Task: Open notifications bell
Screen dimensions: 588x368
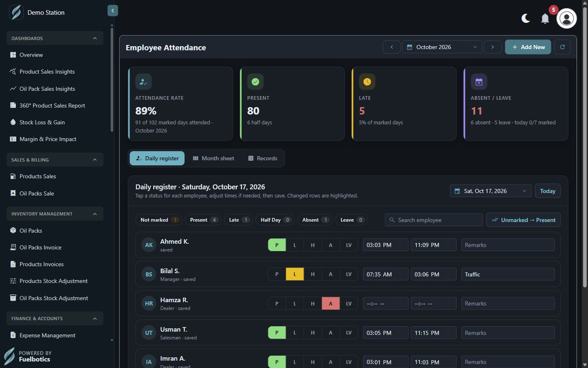Action: (x=545, y=18)
